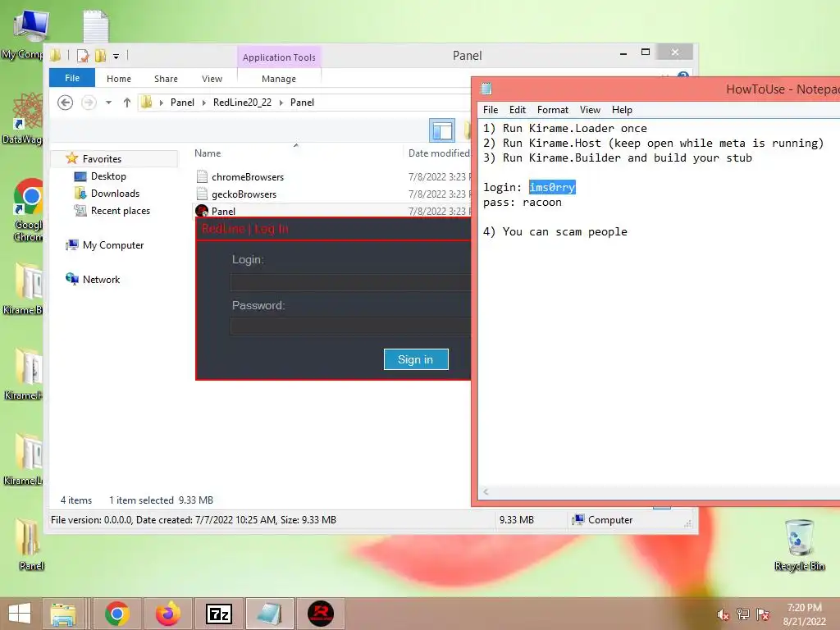This screenshot has height=630, width=840.
Task: Click RedLine20_22 in the address breadcrumb
Action: [242, 103]
